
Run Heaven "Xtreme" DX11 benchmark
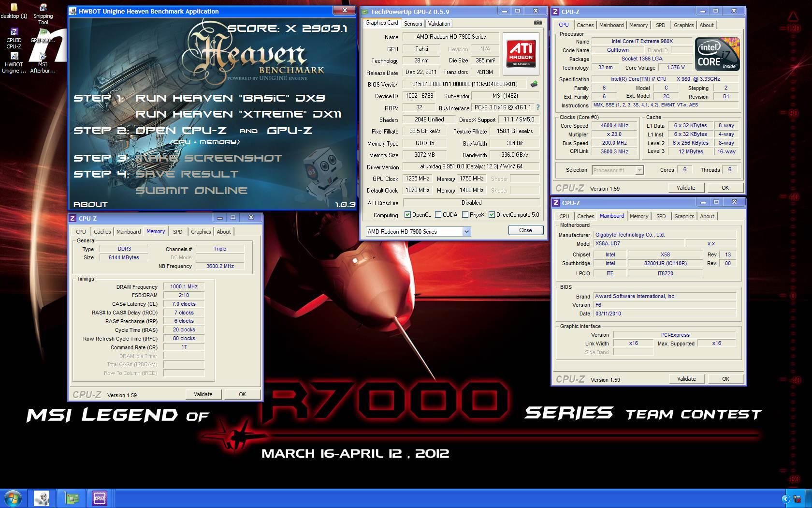(238, 114)
